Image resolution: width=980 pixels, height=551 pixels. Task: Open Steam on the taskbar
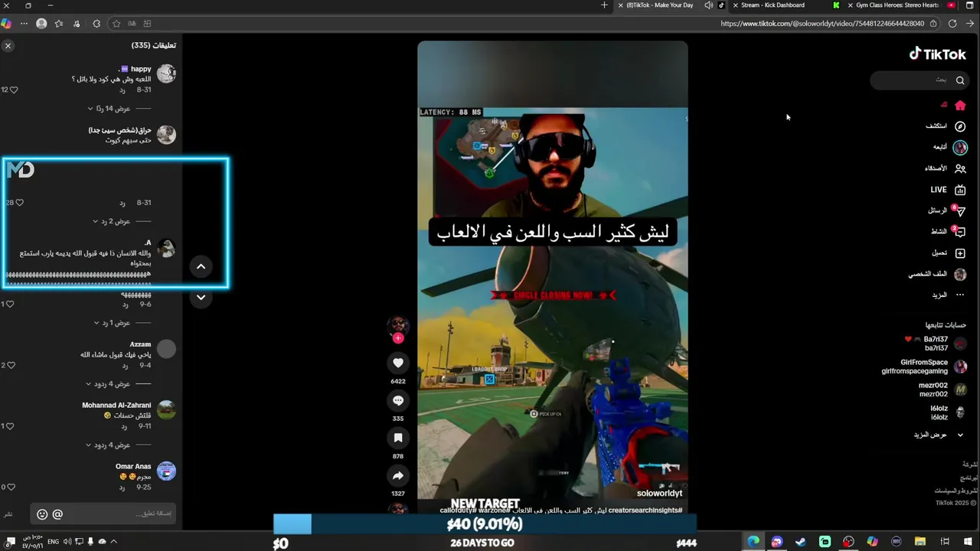[x=801, y=542]
